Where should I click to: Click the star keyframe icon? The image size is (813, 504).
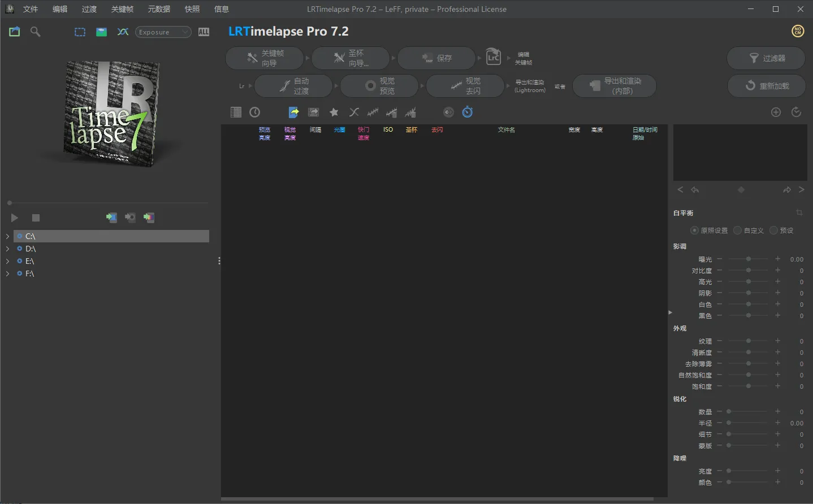[334, 112]
